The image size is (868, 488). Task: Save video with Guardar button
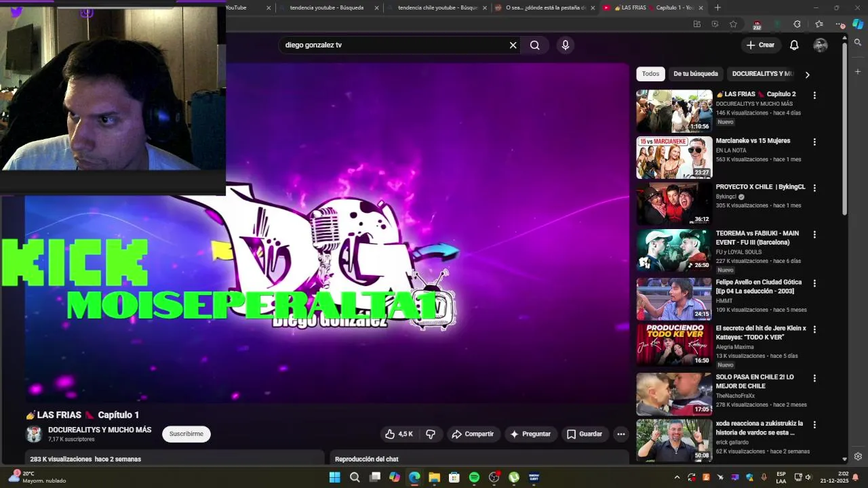click(585, 434)
